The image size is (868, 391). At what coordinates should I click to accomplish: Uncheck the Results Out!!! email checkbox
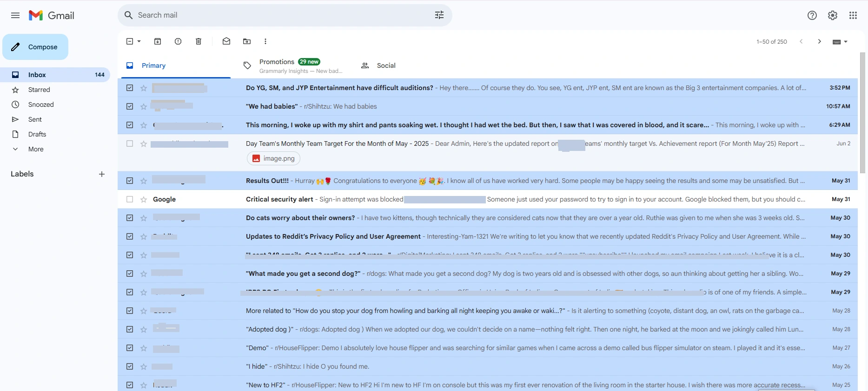(x=130, y=181)
